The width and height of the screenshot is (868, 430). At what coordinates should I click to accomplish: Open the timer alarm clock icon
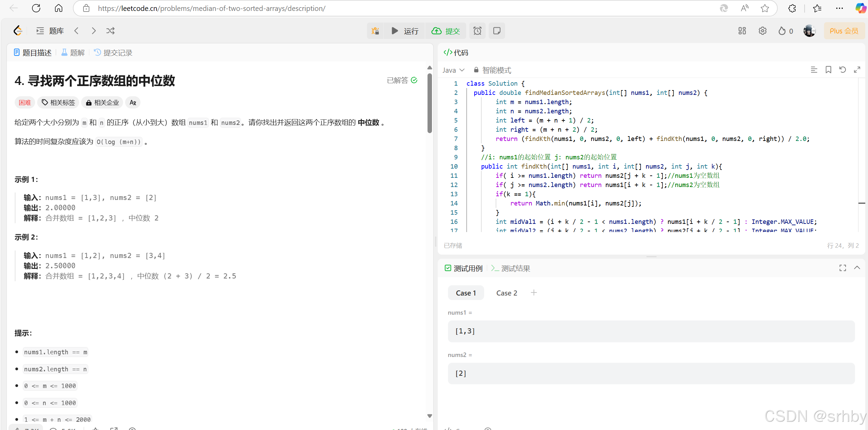click(477, 31)
